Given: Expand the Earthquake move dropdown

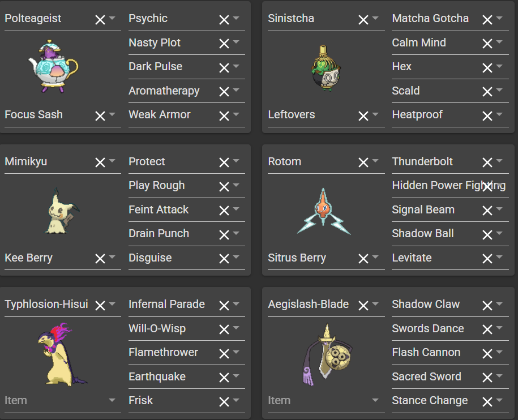Looking at the screenshot, I should click(236, 376).
